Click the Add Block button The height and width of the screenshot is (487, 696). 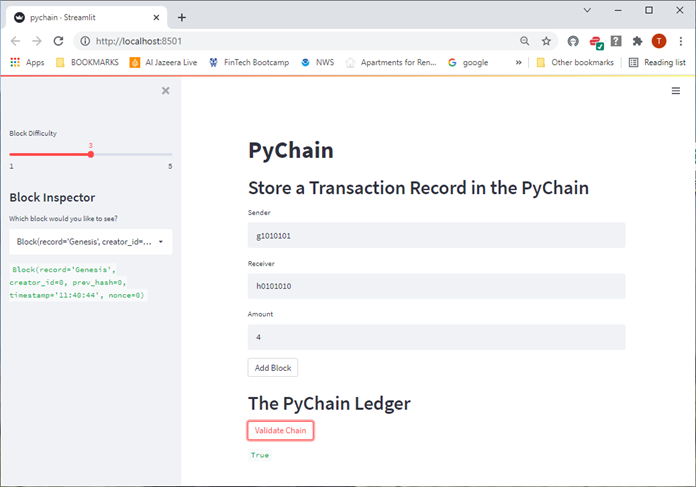click(273, 368)
